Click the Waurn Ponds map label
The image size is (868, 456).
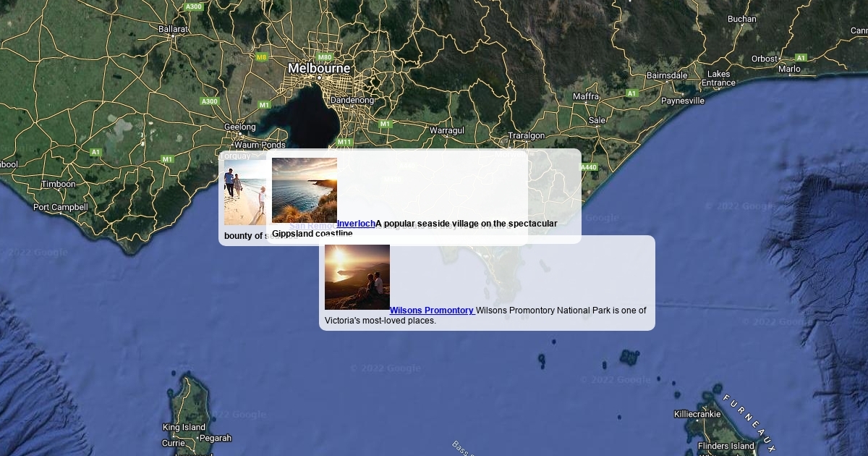pyautogui.click(x=260, y=145)
